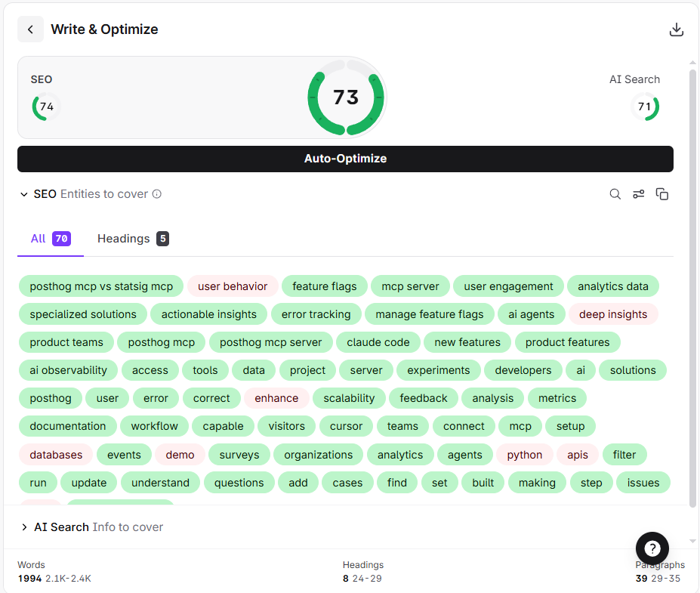Screen dimensions: 700x593
Task: Switch to the All tab
Action: pyautogui.click(x=51, y=239)
